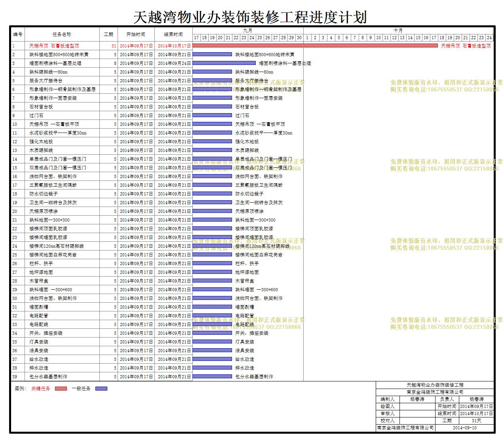Click the 绘图人 label in the title block
Screen dimensions: 504x442
point(388,406)
